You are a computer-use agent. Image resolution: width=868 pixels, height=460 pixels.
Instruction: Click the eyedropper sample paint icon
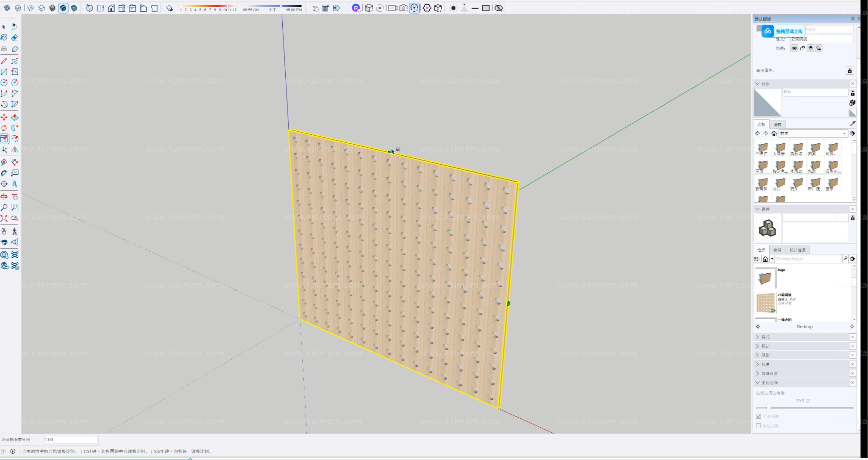(853, 124)
